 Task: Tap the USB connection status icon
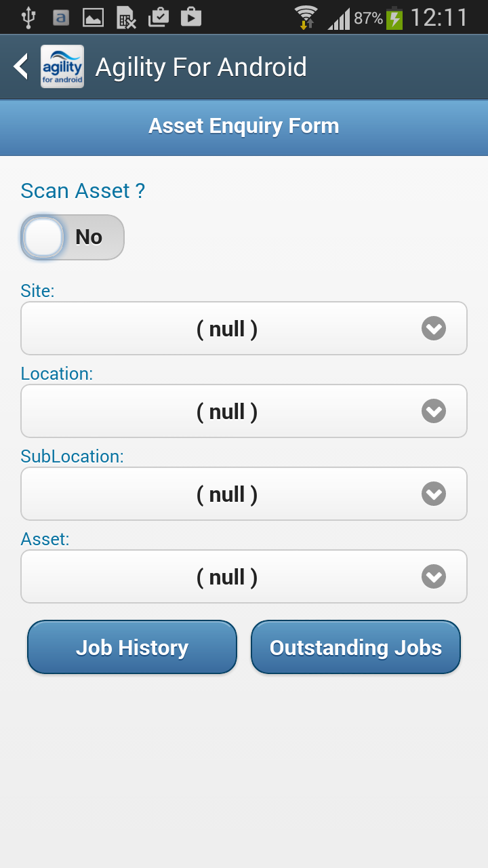coord(28,17)
